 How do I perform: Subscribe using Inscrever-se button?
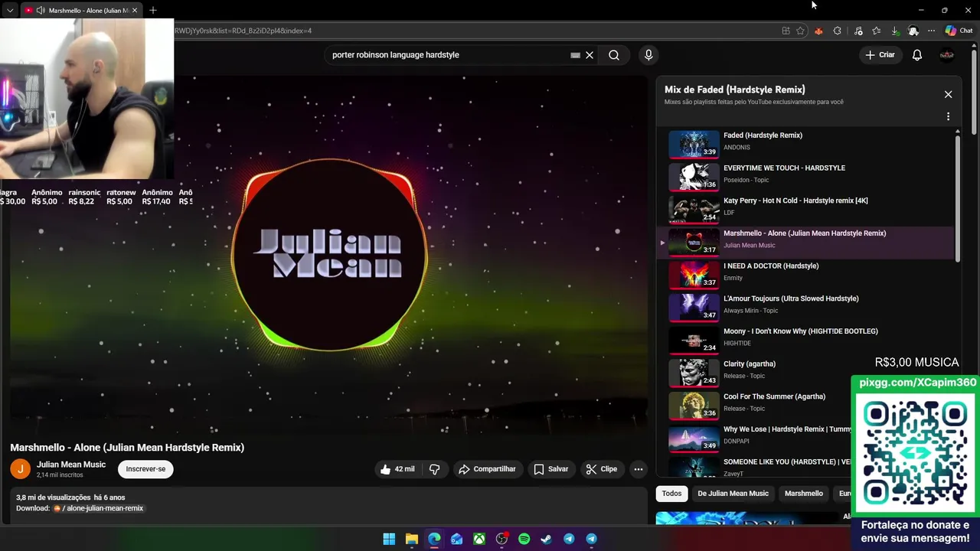pos(145,469)
